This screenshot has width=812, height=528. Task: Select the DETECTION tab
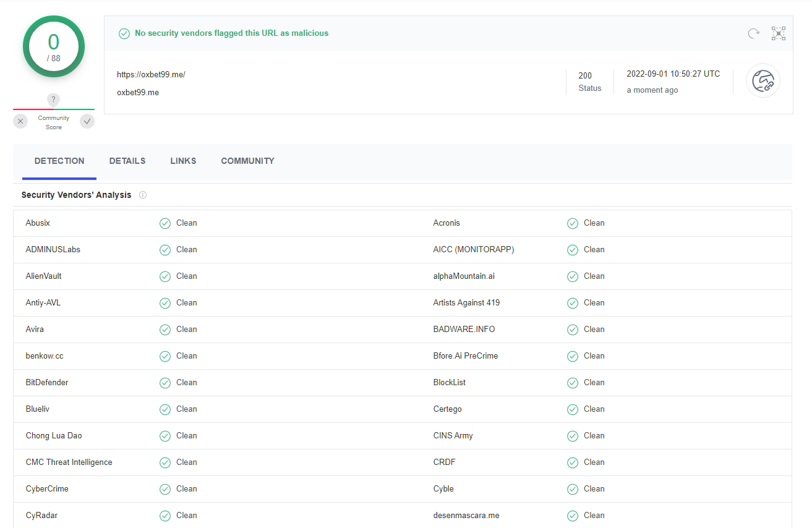pos(59,161)
